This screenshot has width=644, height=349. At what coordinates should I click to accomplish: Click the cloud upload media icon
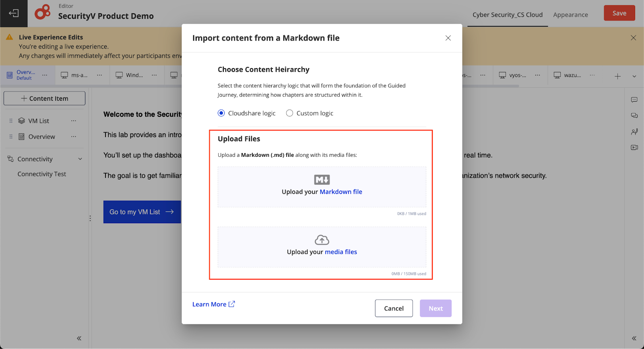tap(322, 240)
